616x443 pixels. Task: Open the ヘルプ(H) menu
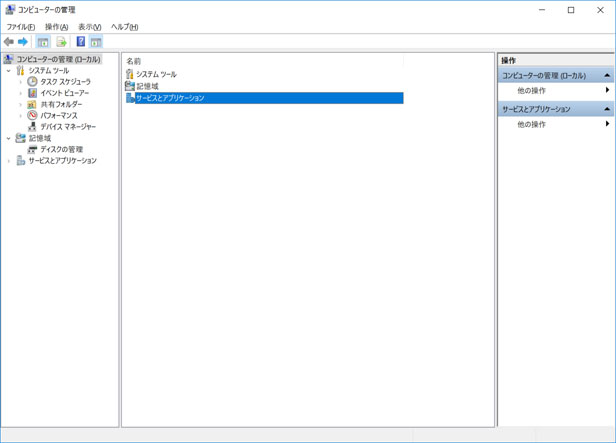tap(125, 27)
